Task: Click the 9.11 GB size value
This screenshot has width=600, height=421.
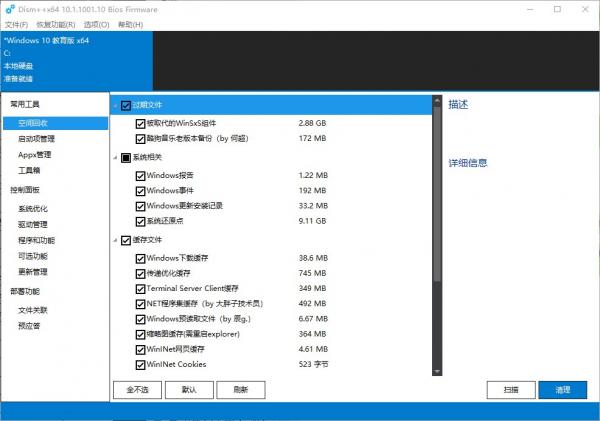Action: [312, 221]
